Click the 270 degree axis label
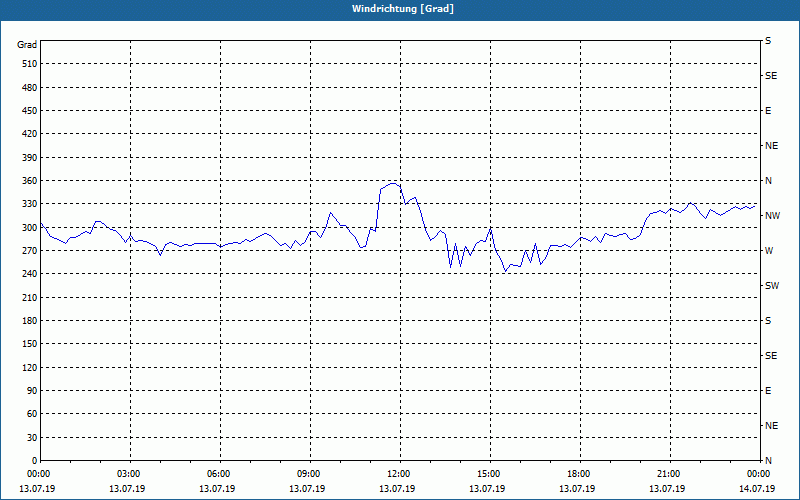The image size is (800, 500). click(x=30, y=251)
